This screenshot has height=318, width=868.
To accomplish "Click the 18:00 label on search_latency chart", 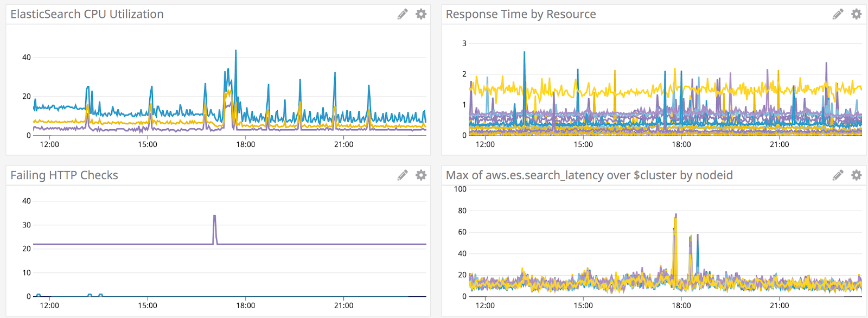I will [x=681, y=306].
